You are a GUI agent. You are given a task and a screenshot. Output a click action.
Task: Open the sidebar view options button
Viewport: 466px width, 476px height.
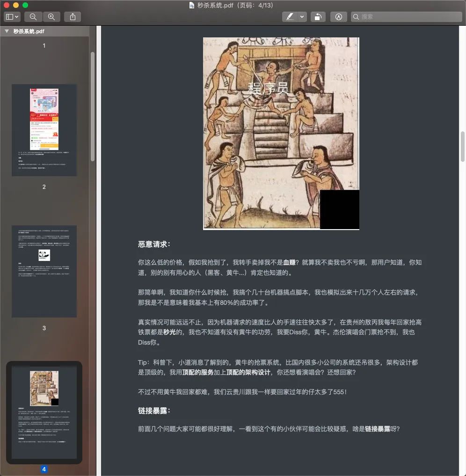tap(12, 17)
